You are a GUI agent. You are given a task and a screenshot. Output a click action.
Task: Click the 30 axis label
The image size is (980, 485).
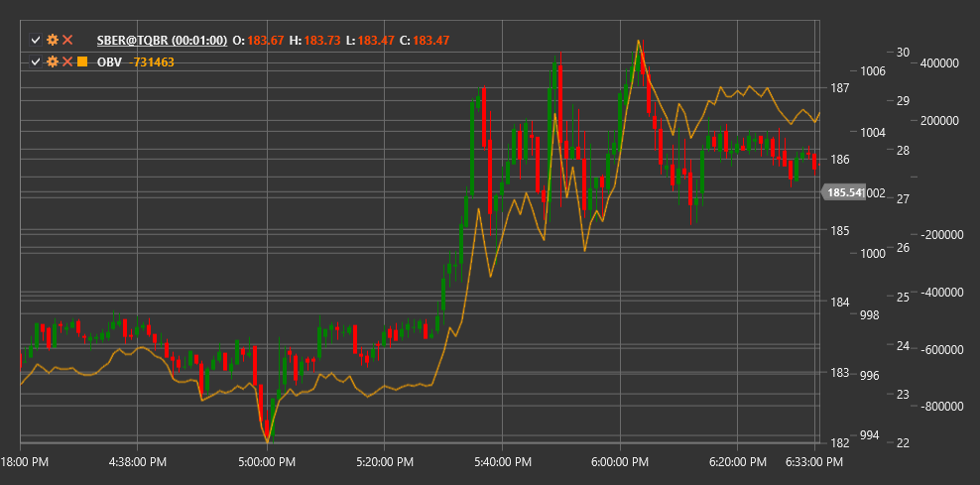(903, 52)
